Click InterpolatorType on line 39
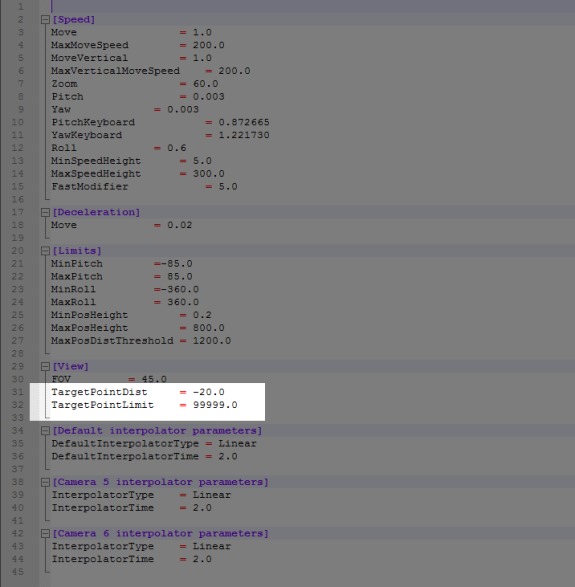This screenshot has height=587, width=575. point(103,495)
